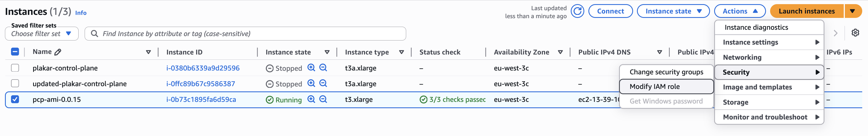Open the Networking submenu

(769, 57)
